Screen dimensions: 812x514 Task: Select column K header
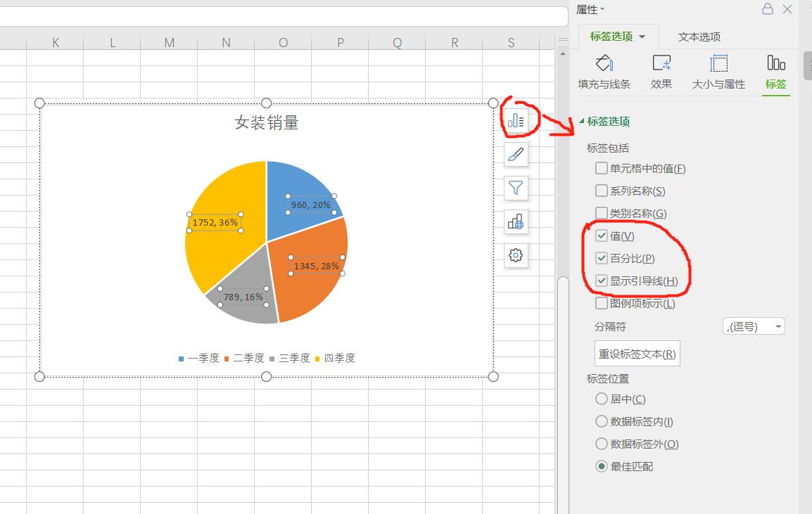click(56, 42)
